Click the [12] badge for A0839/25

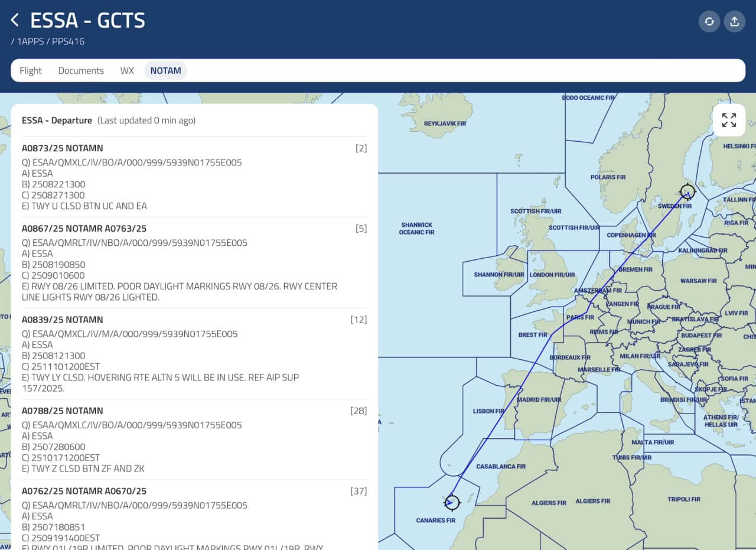point(359,320)
